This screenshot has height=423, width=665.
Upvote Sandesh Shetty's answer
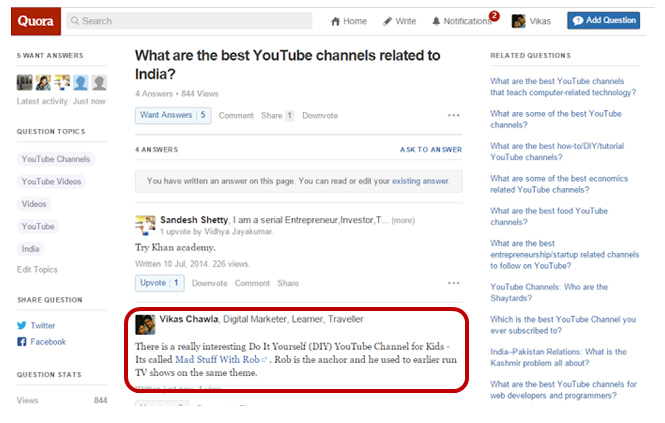(x=159, y=283)
